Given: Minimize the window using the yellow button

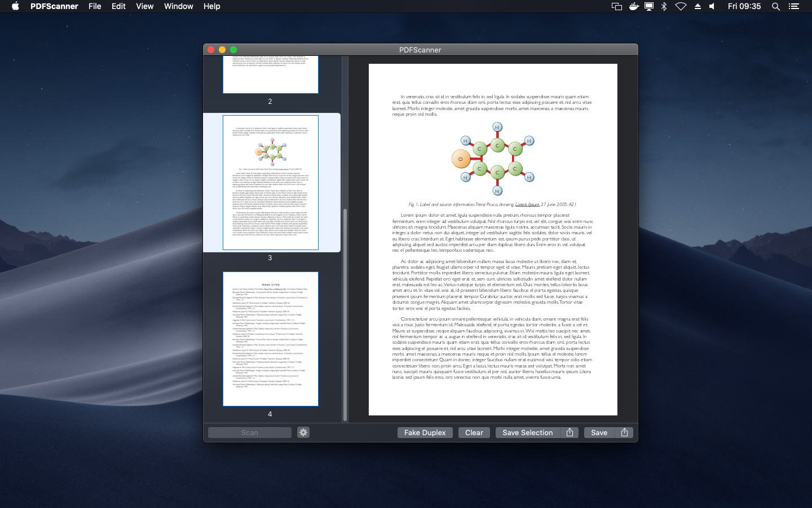Looking at the screenshot, I should click(222, 50).
